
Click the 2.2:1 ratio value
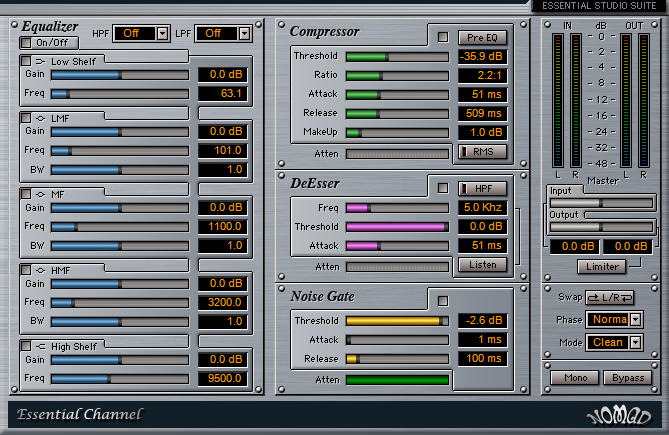point(483,75)
